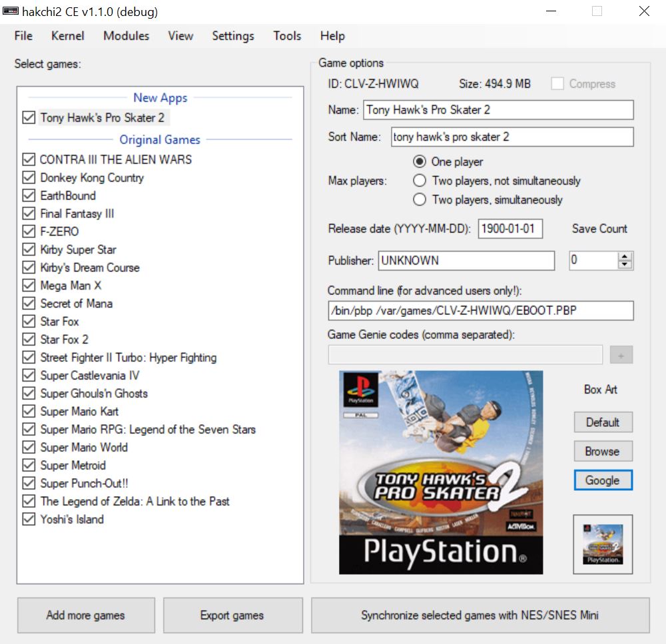Click the large box art image

click(x=441, y=472)
